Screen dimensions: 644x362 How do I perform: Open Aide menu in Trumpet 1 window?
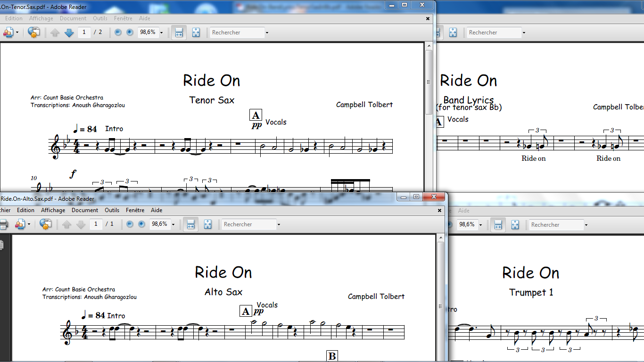click(464, 211)
